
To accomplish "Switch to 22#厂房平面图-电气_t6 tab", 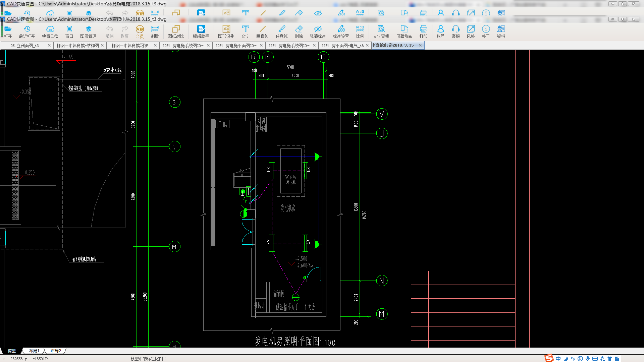I will (x=342, y=46).
